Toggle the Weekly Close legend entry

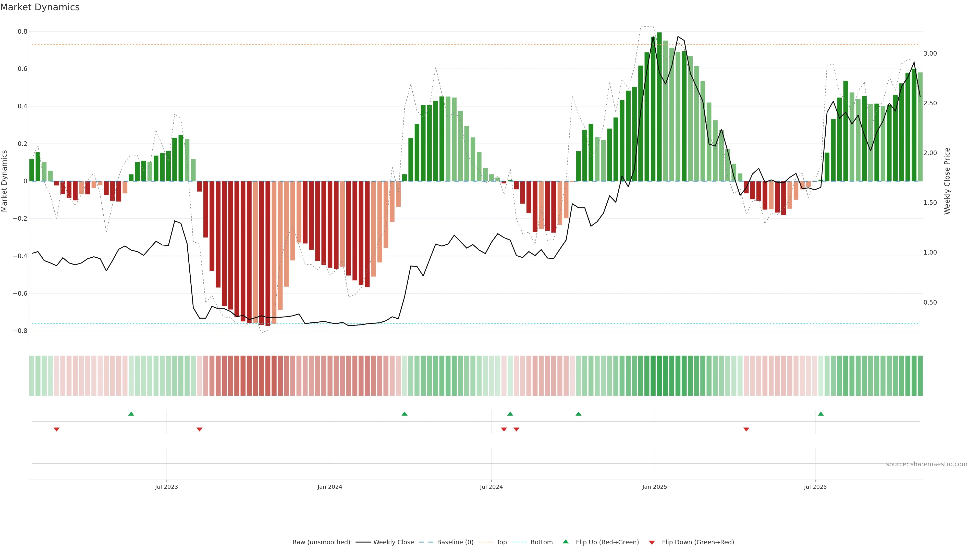coord(393,542)
